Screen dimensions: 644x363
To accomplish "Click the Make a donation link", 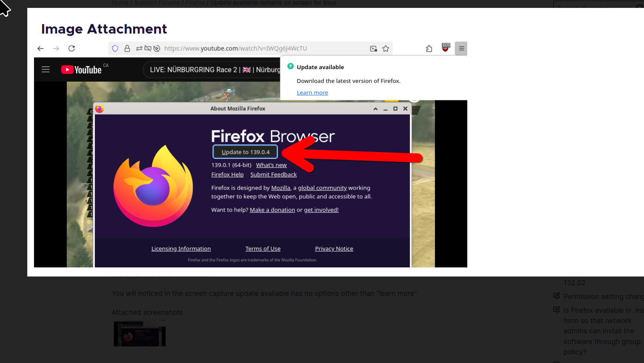I will pyautogui.click(x=272, y=210).
